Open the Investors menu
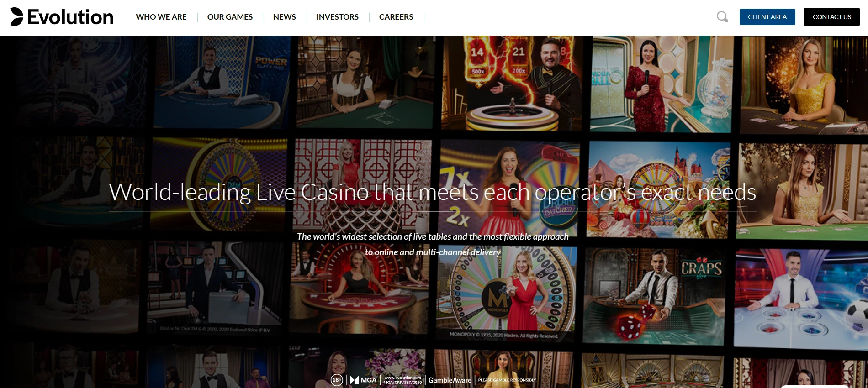Image resolution: width=868 pixels, height=388 pixels. (337, 17)
